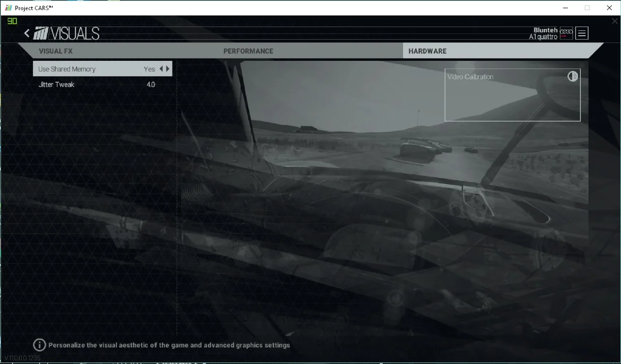
Task: Click the Project CARS app icon in the title bar
Action: (8, 8)
